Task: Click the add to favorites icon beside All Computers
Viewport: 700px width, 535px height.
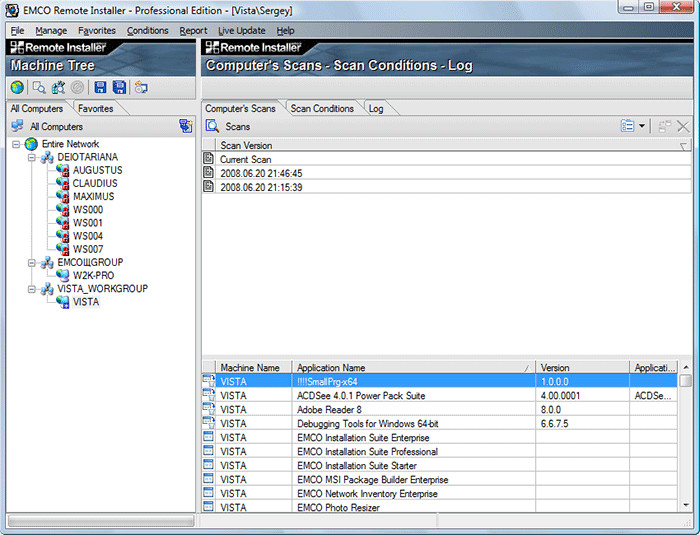Action: click(186, 126)
